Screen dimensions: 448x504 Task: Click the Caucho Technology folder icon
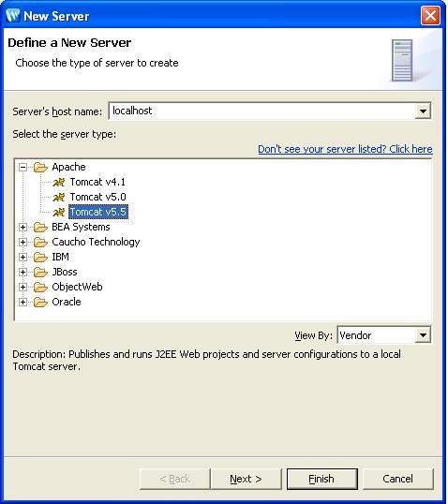tap(40, 242)
